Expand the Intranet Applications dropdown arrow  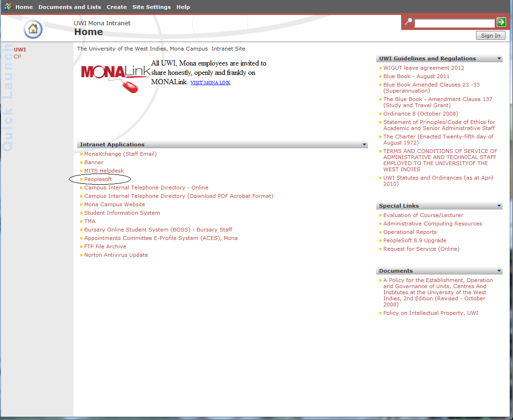(364, 145)
